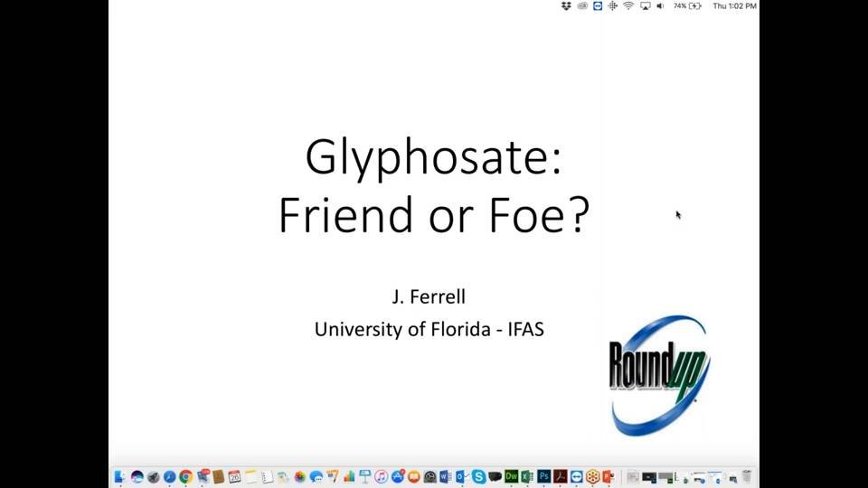Launch iTunes from the Dock

tap(382, 476)
